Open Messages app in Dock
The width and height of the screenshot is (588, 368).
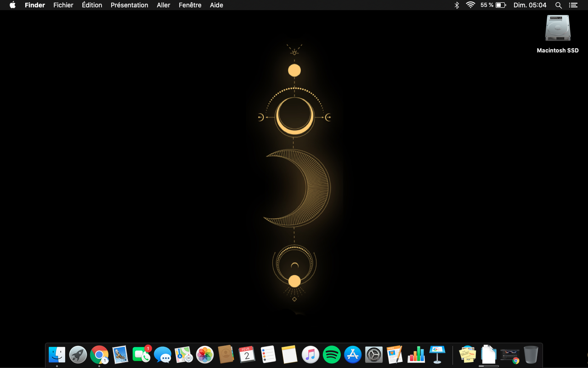click(163, 355)
